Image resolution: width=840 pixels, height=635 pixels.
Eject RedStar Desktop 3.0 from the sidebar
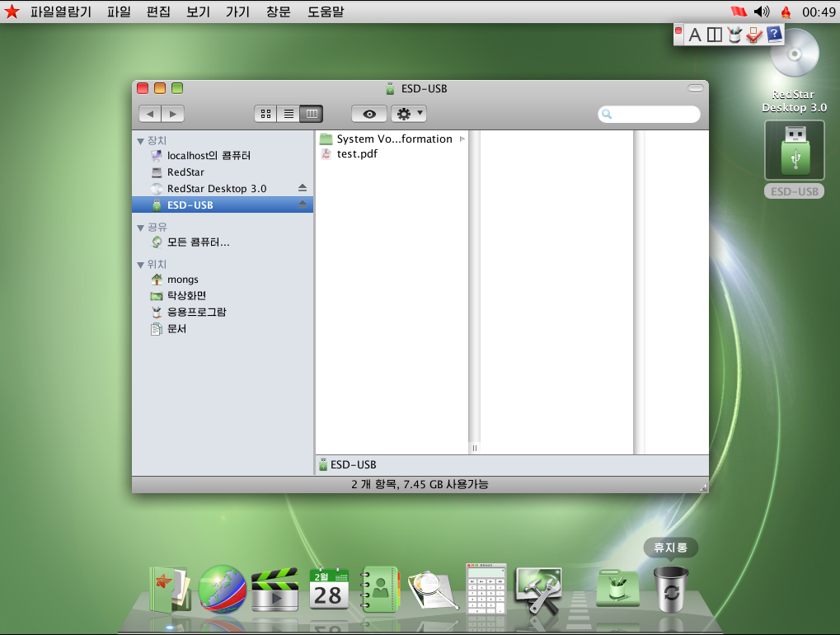pos(303,188)
